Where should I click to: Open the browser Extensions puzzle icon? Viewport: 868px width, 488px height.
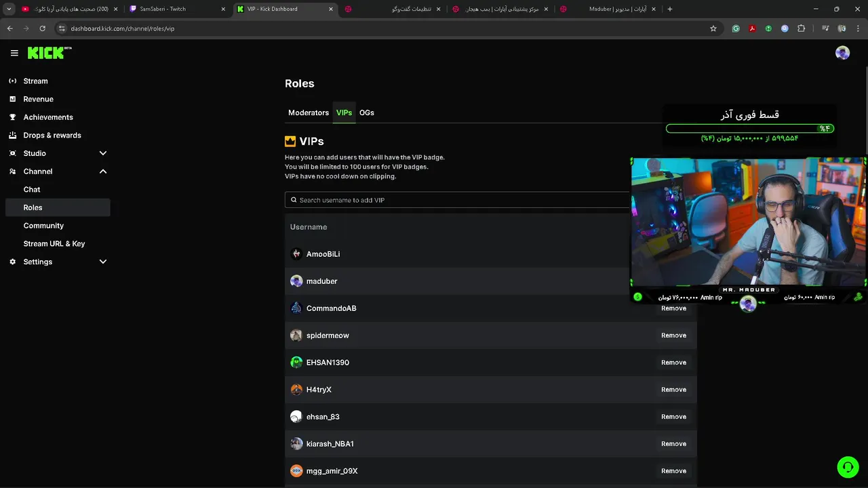tap(802, 28)
